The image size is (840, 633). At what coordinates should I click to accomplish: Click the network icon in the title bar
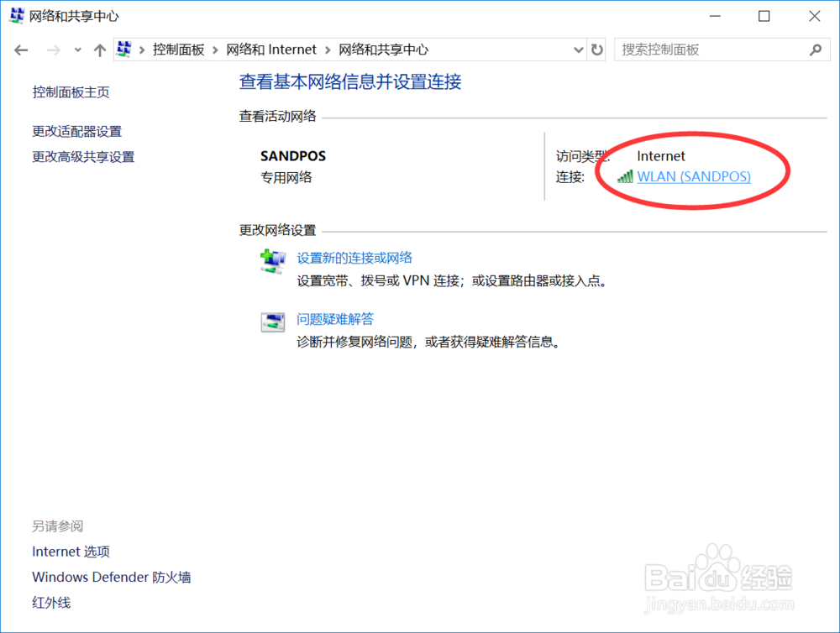coord(15,15)
